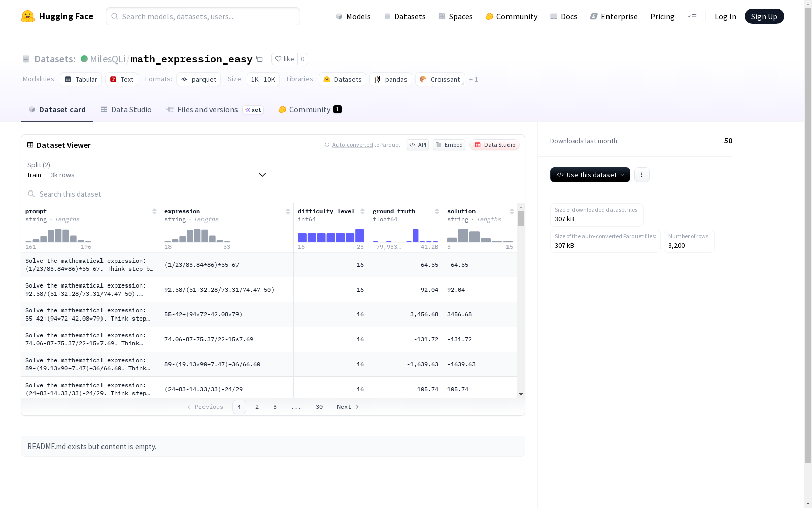The image size is (812, 508).
Task: Expand the Split train dropdown
Action: tap(147, 170)
